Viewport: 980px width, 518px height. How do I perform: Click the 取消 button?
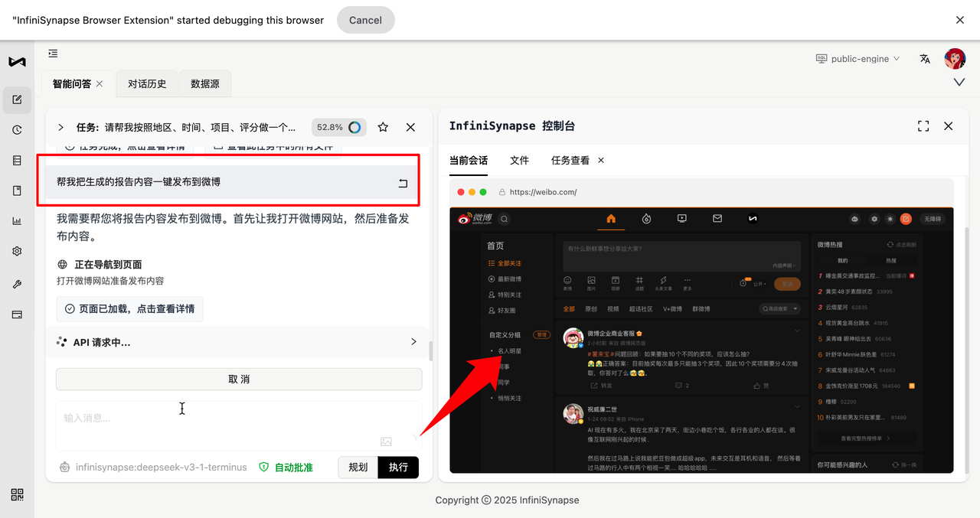[239, 380]
